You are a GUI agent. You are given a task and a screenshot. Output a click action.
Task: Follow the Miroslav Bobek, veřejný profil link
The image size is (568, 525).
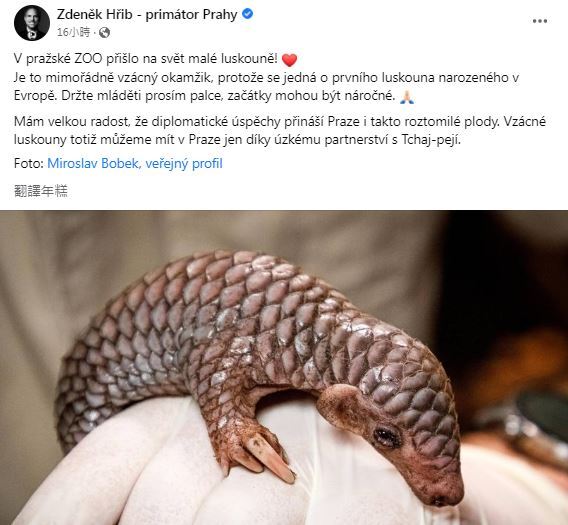tap(135, 163)
